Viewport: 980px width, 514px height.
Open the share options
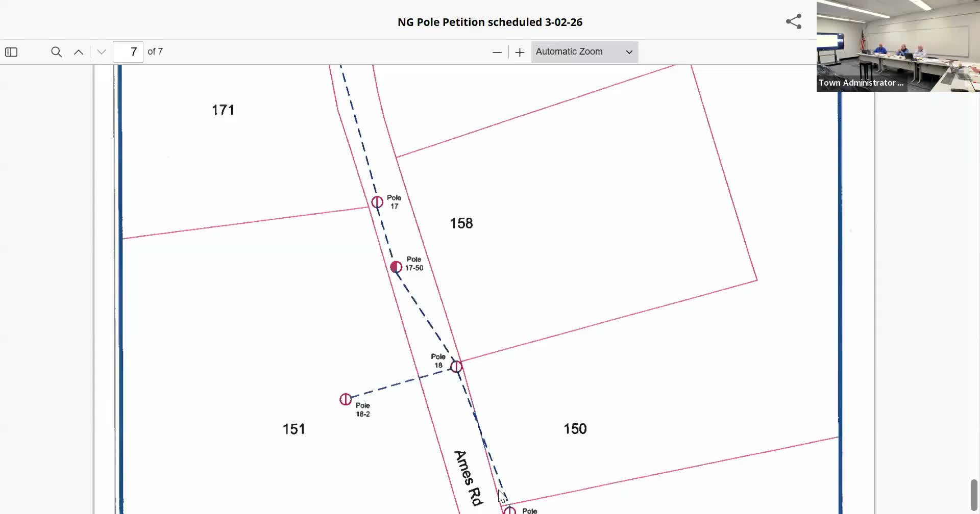pos(793,21)
